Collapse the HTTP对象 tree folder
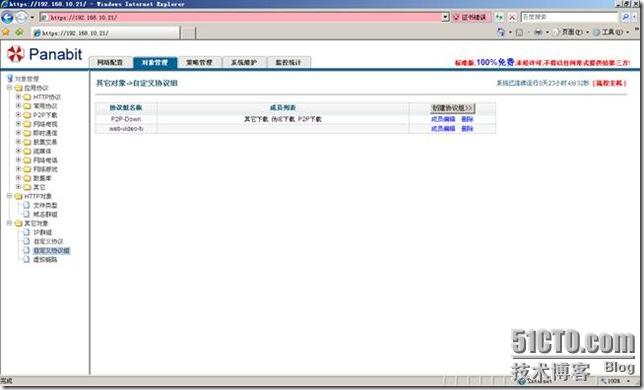The height and width of the screenshot is (390, 644). tap(9, 196)
